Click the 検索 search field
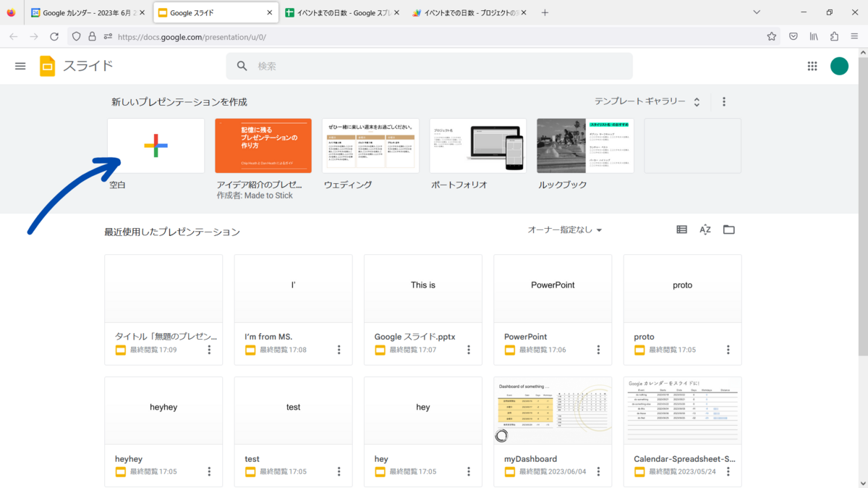Screen dimensions: 868x488 pyautogui.click(x=429, y=66)
